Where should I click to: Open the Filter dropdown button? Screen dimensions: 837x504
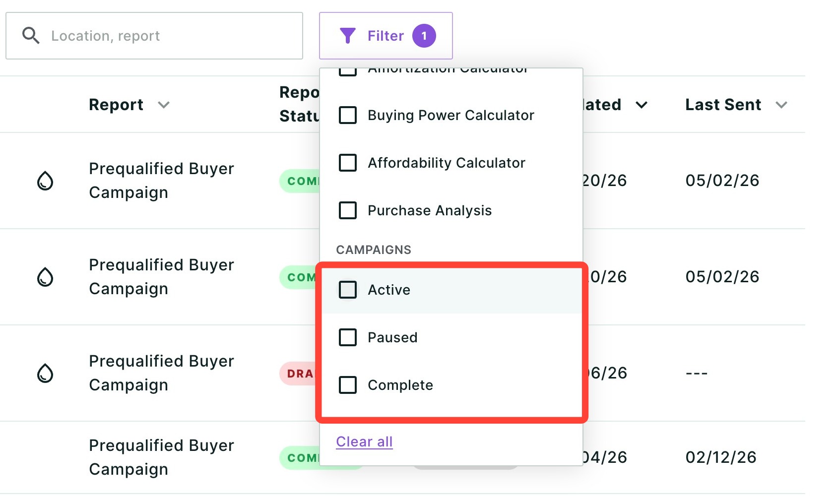click(x=386, y=36)
